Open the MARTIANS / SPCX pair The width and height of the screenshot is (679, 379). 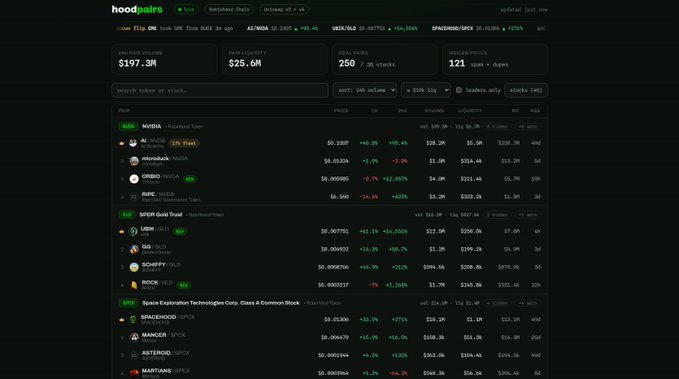click(329, 373)
